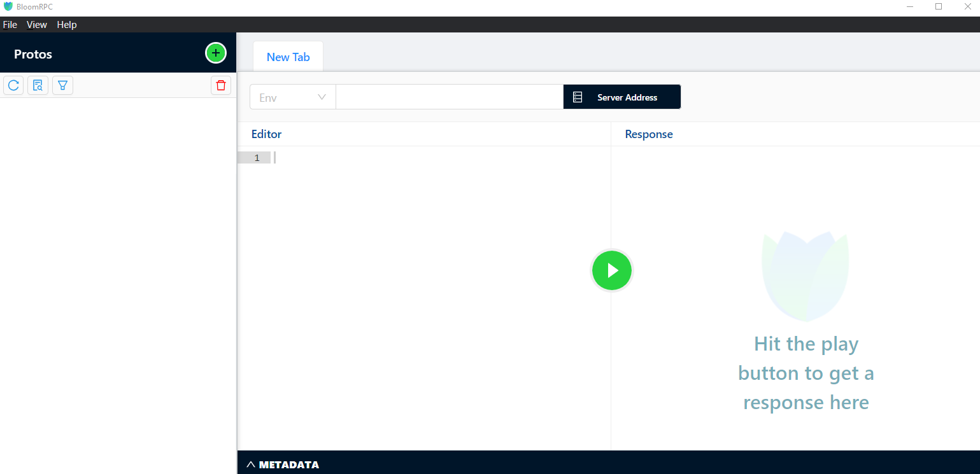Filter the Protos list
Viewport: 980px width, 474px height.
62,85
